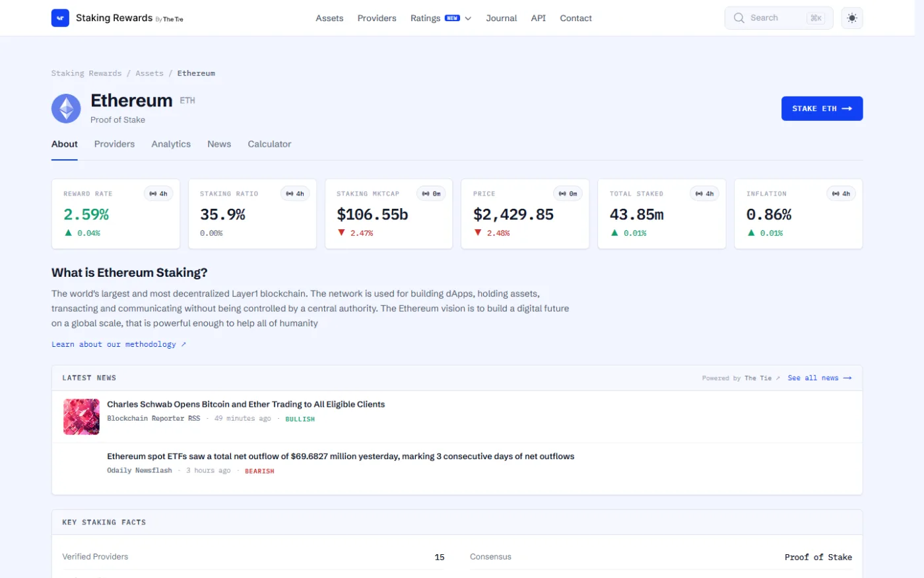The image size is (924, 578).
Task: Focus the Search input field
Action: pos(779,18)
